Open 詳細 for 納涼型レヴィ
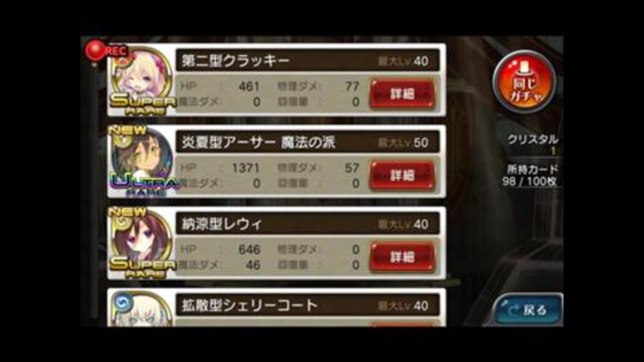This screenshot has height=362, width=644. point(402,257)
